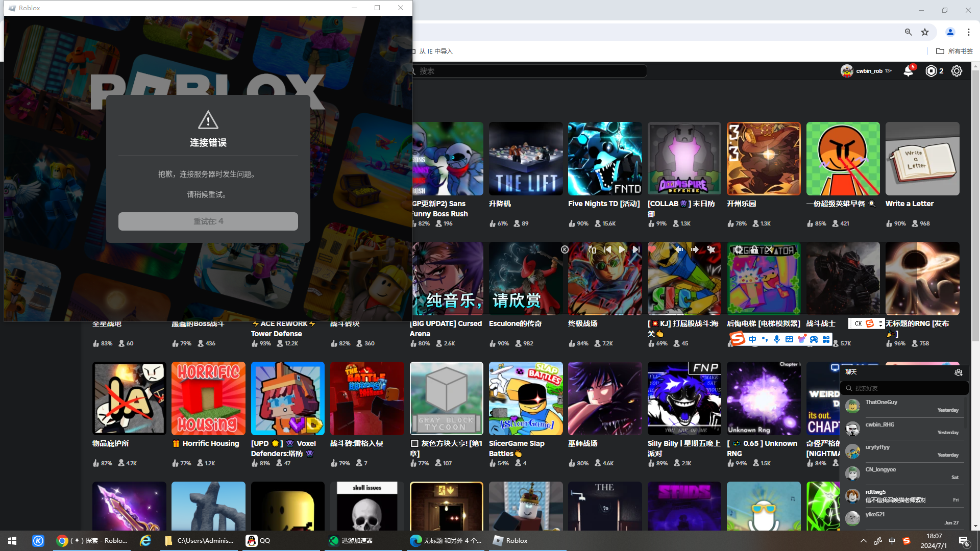This screenshot has height=551, width=980.
Task: Open chat friend-group icon in chat panel
Action: click(x=958, y=372)
